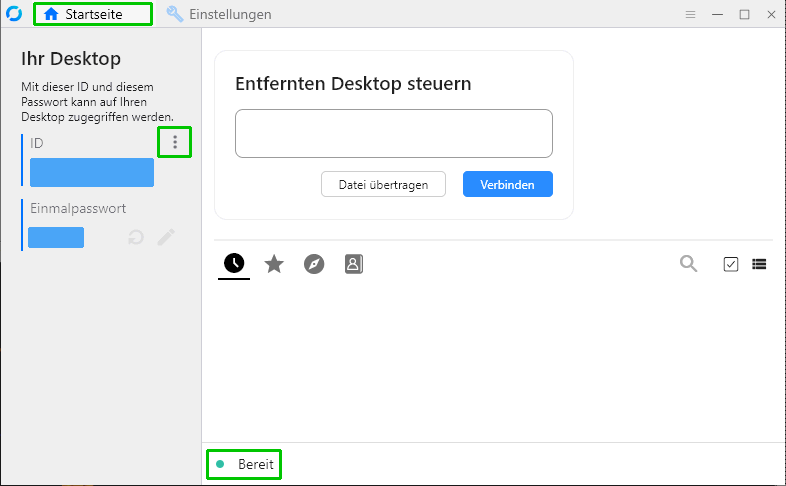Click the Bereit status indicator
Image resolution: width=786 pixels, height=486 pixels.
point(244,465)
